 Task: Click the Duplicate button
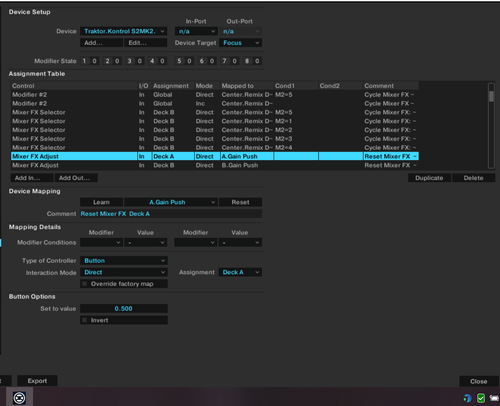(429, 178)
